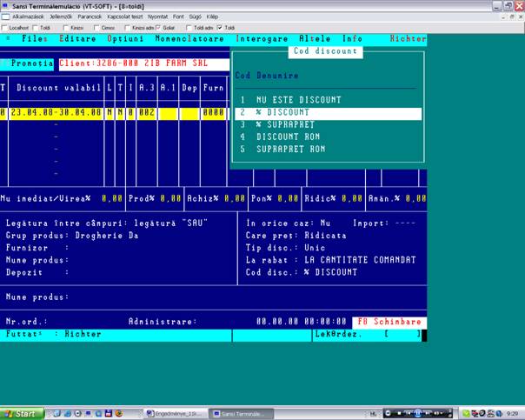Open the Nomenclatoare terminal menu
The image size is (525, 420).
point(189,39)
